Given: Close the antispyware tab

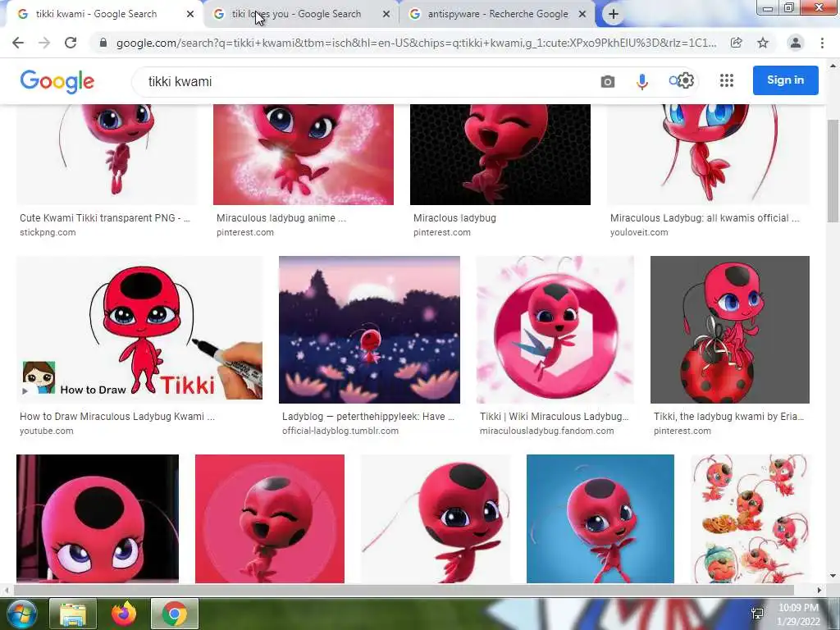Looking at the screenshot, I should [x=582, y=15].
